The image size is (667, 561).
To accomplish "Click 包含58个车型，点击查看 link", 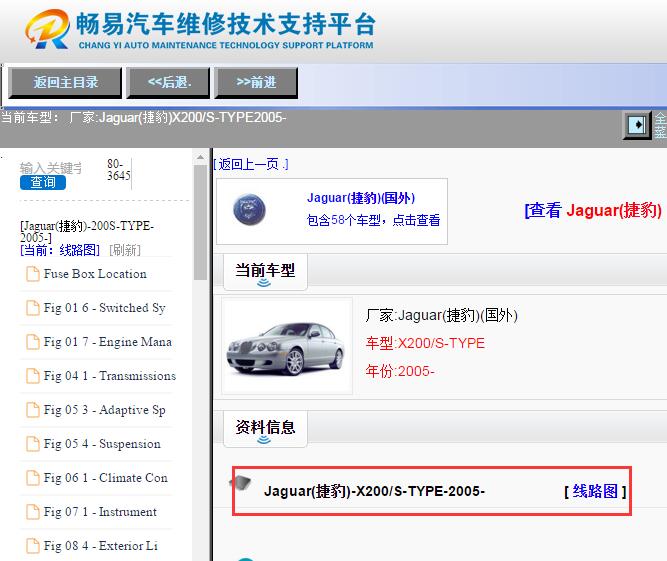I will [373, 220].
